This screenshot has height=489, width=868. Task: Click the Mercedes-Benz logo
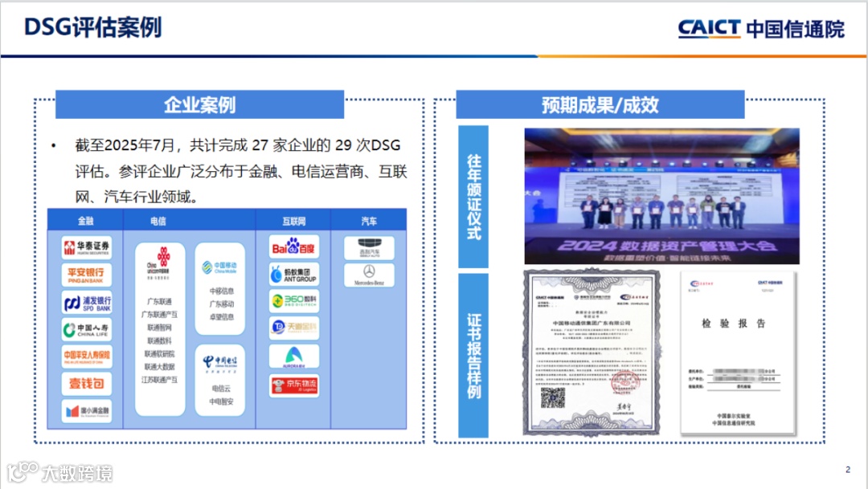(x=369, y=275)
